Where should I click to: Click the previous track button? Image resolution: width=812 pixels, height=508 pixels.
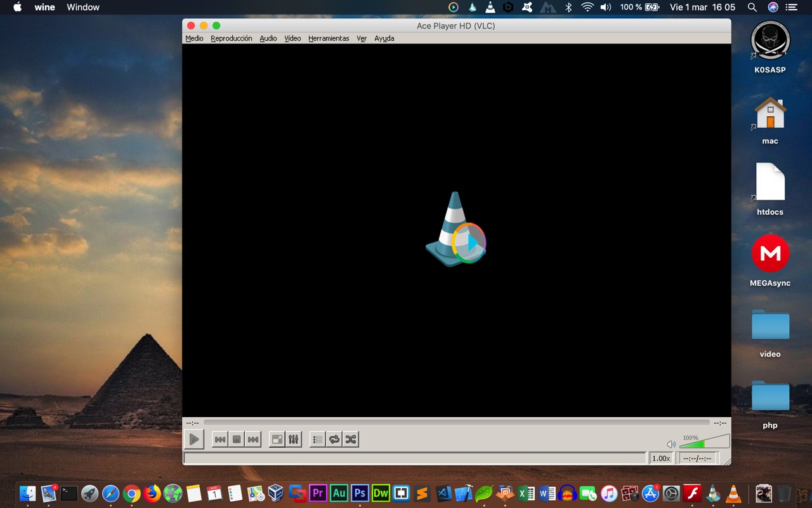click(x=219, y=439)
